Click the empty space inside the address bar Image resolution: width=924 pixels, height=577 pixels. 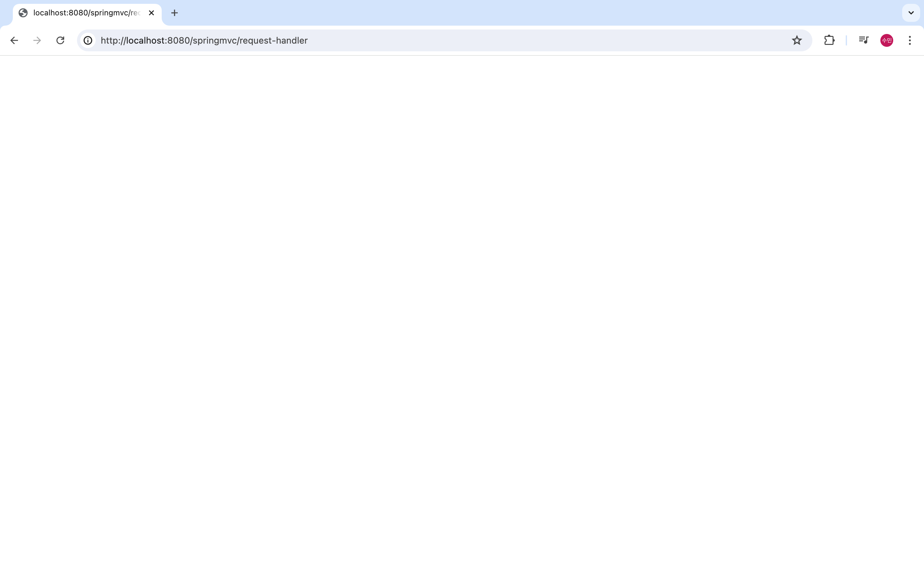535,40
